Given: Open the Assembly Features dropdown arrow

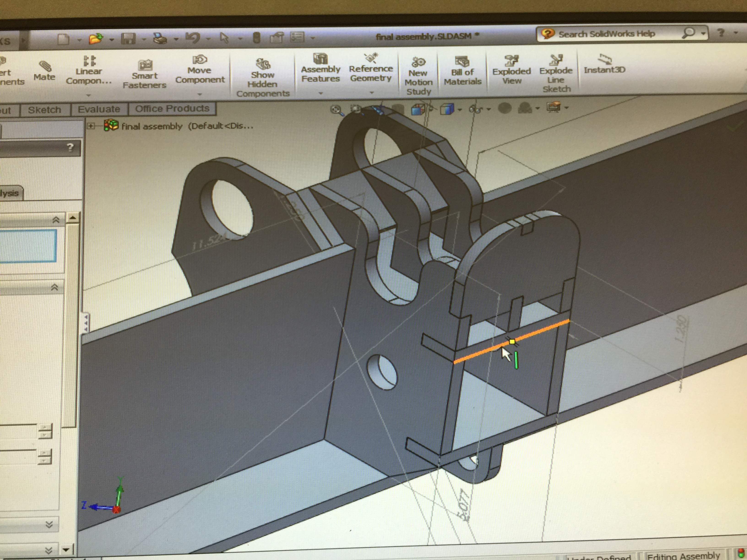Looking at the screenshot, I should click(x=321, y=93).
